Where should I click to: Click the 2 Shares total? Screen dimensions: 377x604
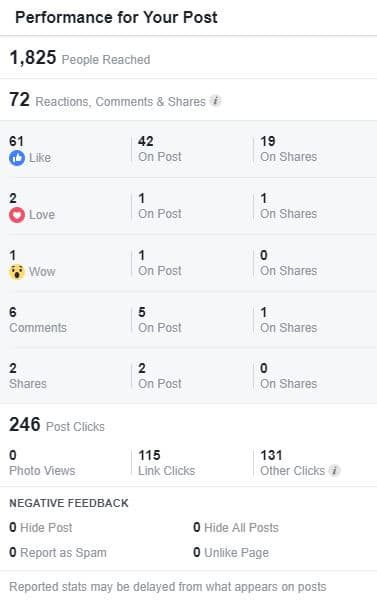pyautogui.click(x=28, y=376)
